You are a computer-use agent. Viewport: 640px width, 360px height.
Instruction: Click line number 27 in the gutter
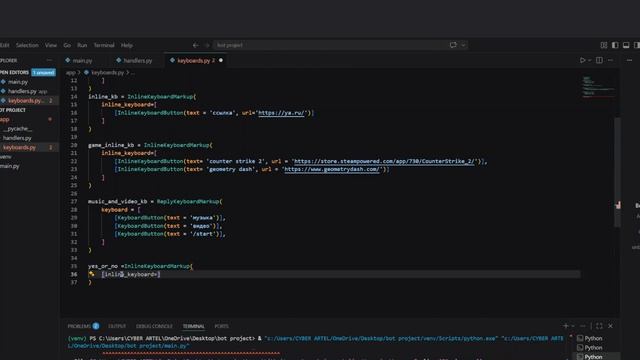click(74, 202)
